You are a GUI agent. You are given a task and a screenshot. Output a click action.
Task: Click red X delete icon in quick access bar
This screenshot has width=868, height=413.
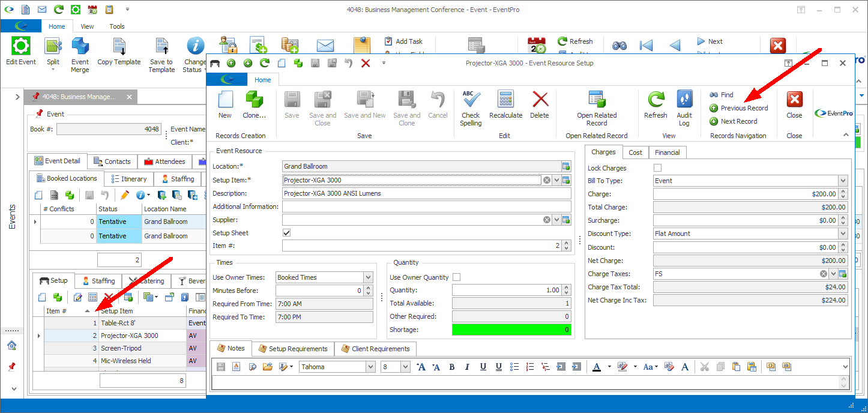(x=366, y=63)
